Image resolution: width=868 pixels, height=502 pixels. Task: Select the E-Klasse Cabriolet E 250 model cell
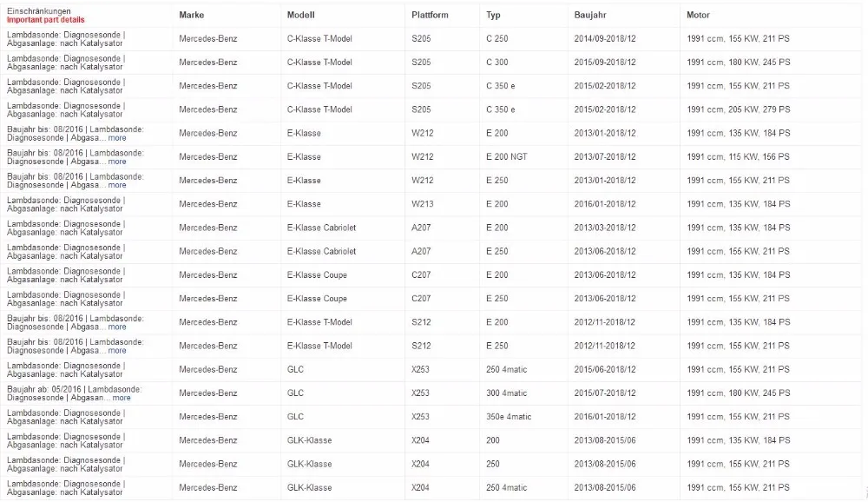click(321, 251)
